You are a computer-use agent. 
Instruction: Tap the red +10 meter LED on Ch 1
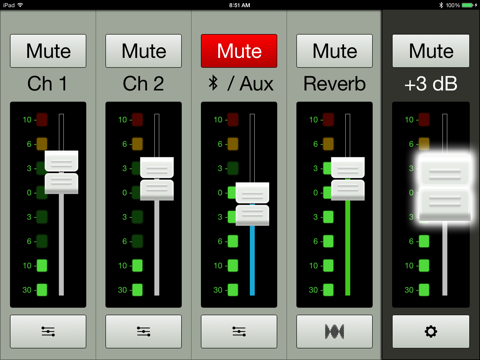(x=42, y=120)
